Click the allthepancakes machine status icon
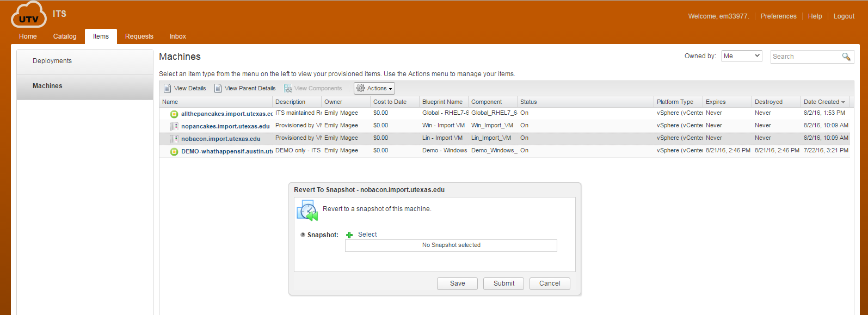Viewport: 868px width, 315px height. point(174,114)
